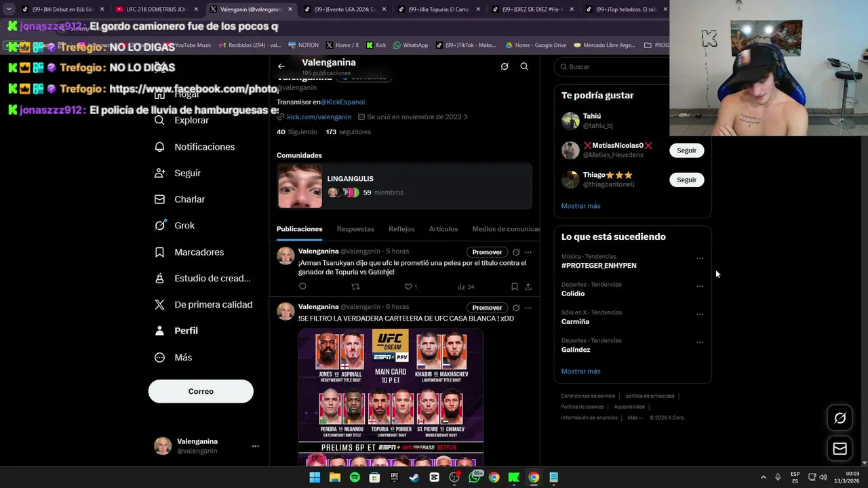Show hidden system tray icons
The height and width of the screenshot is (488, 868).
tap(763, 477)
